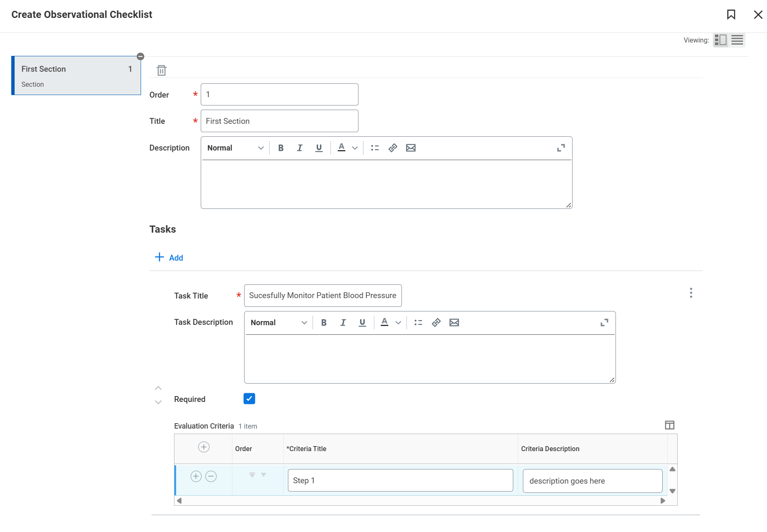Open Normal style dropdown in Task Description
Image resolution: width=767 pixels, height=532 pixels.
tap(279, 323)
